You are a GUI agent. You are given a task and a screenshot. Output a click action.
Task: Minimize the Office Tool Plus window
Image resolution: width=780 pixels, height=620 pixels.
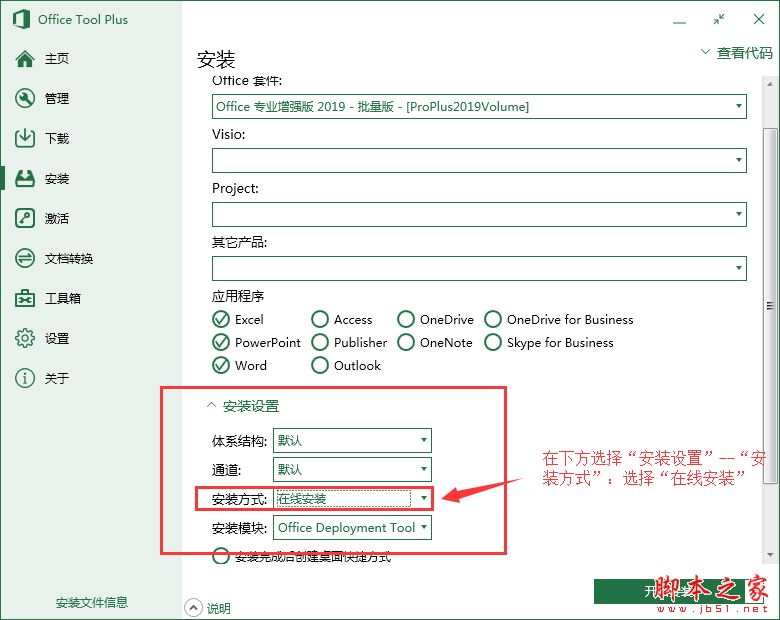679,22
